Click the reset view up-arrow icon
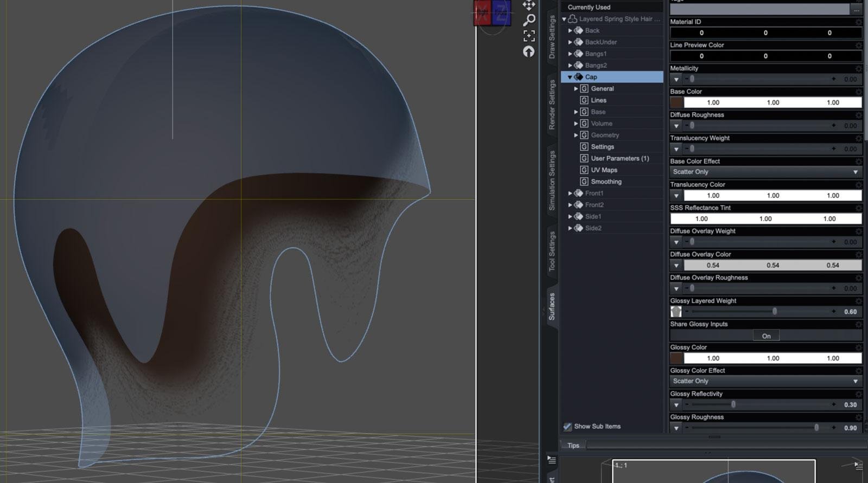 pos(529,51)
